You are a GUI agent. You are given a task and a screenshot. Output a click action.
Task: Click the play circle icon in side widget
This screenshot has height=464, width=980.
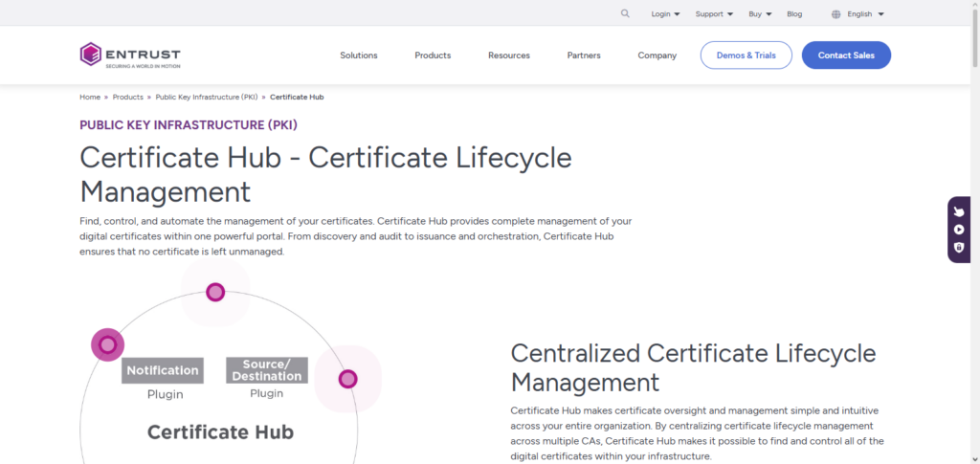pos(959,230)
